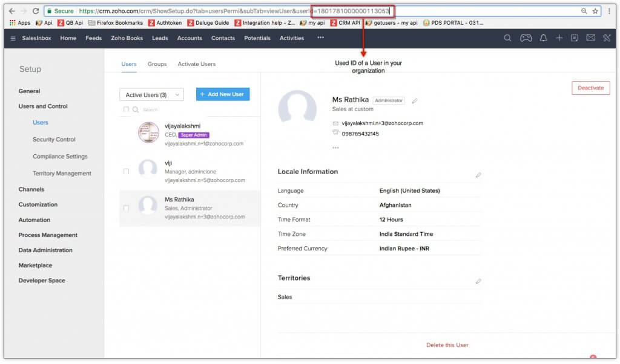Viewport: 620px width, 364px height.
Task: Open the gamescope controller icon in the navbar
Action: click(x=526, y=37)
